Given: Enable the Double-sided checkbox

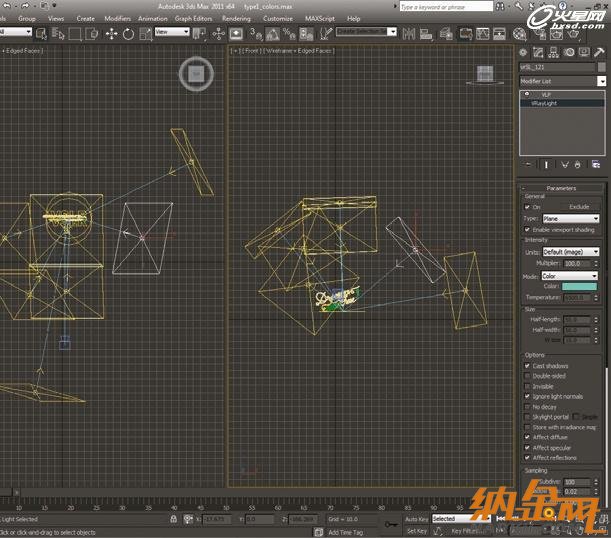Looking at the screenshot, I should coord(527,376).
